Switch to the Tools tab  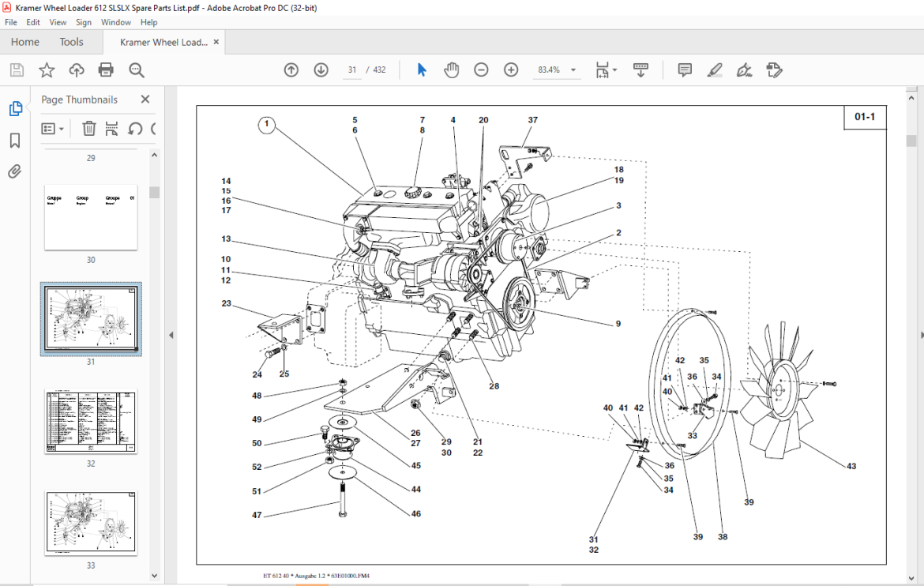(71, 42)
